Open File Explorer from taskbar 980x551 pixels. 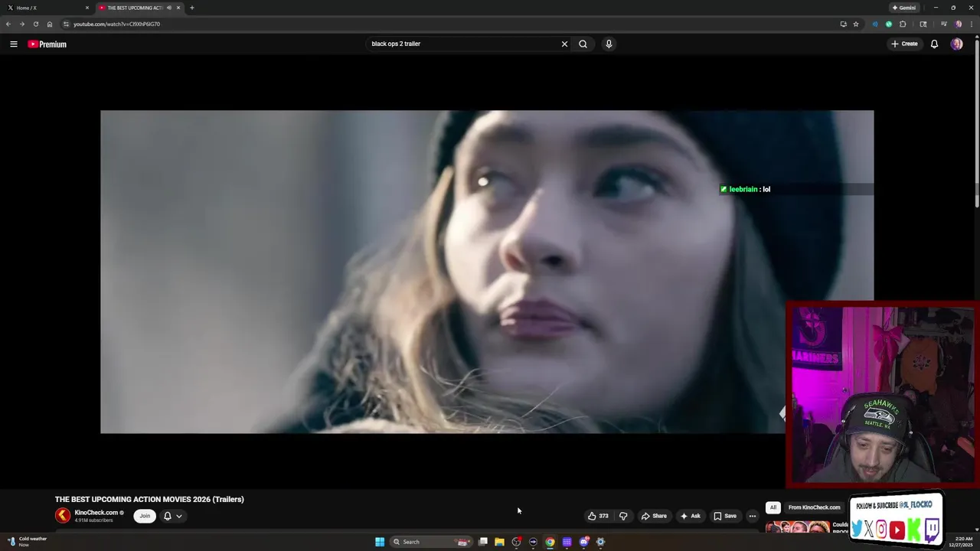(x=499, y=542)
